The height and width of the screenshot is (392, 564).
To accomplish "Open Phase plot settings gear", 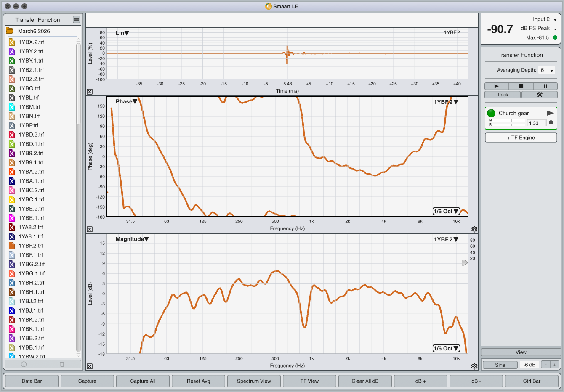I will (474, 229).
